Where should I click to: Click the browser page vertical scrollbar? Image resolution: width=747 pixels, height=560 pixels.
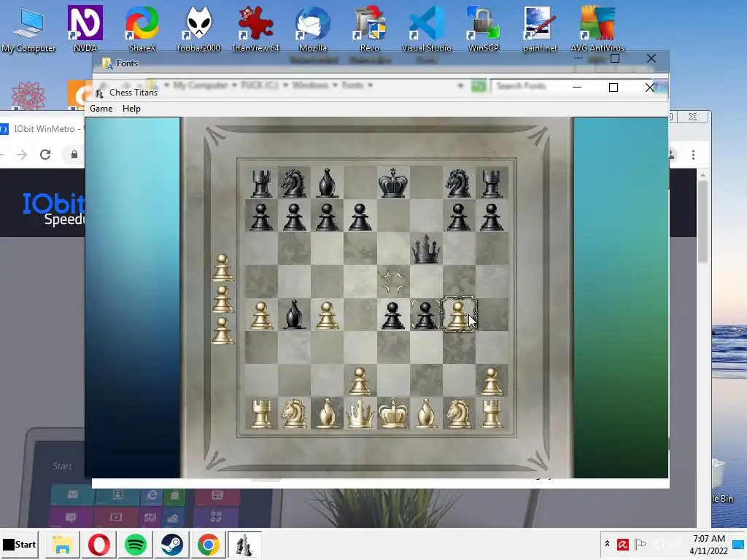coord(703,221)
